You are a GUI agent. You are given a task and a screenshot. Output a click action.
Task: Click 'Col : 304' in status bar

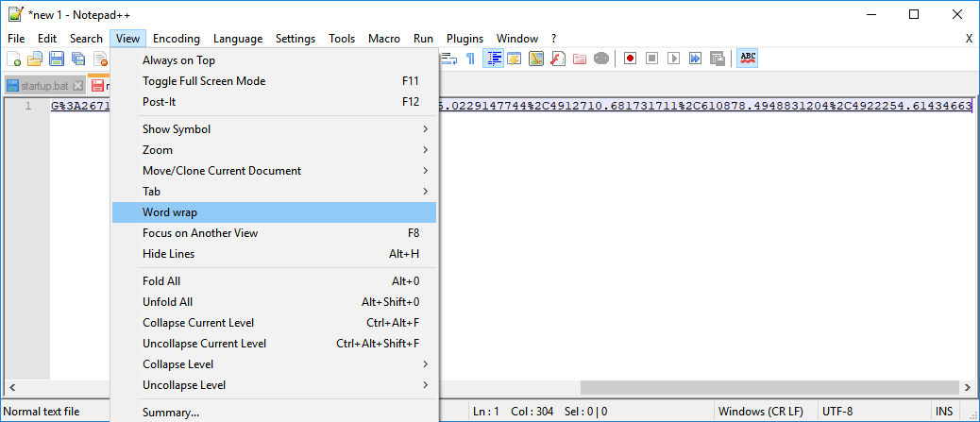click(533, 412)
